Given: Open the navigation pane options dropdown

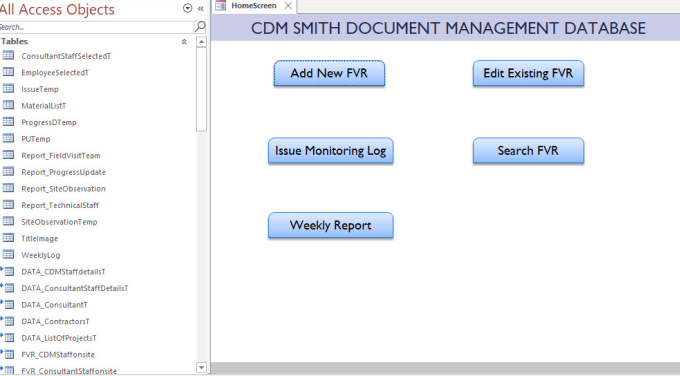Looking at the screenshot, I should tap(187, 8).
